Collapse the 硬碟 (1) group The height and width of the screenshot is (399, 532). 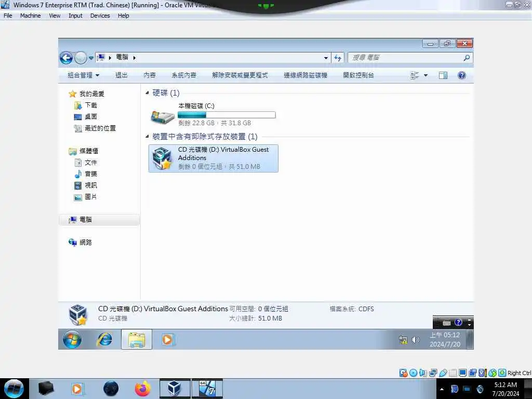point(147,92)
